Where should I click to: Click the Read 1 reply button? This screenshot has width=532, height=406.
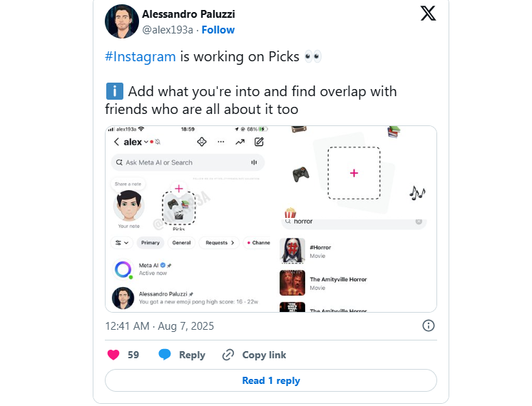(x=271, y=380)
